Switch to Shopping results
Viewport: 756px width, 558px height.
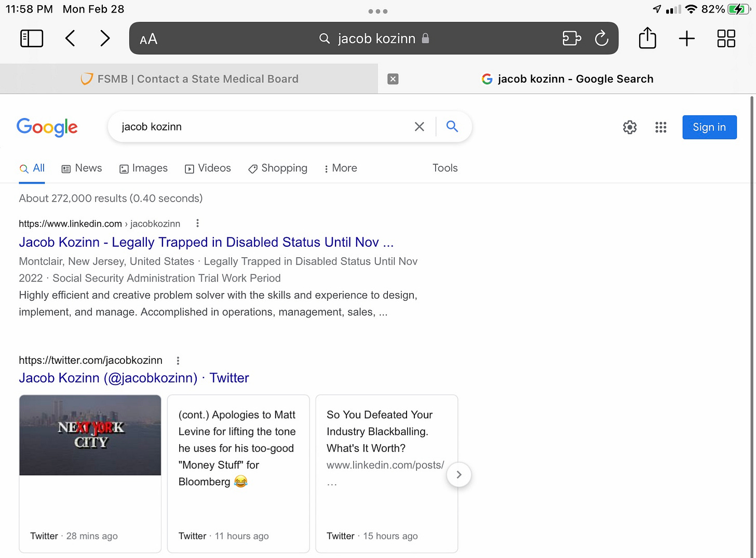point(278,168)
